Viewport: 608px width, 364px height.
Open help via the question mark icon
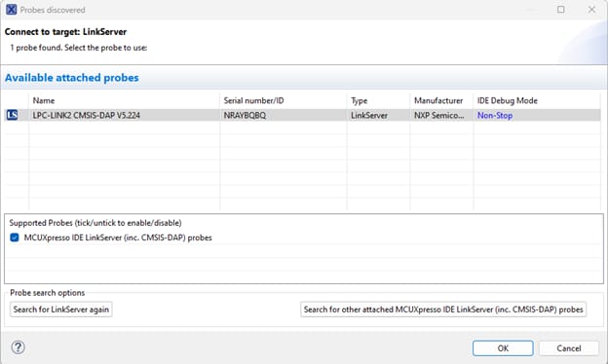[18, 347]
